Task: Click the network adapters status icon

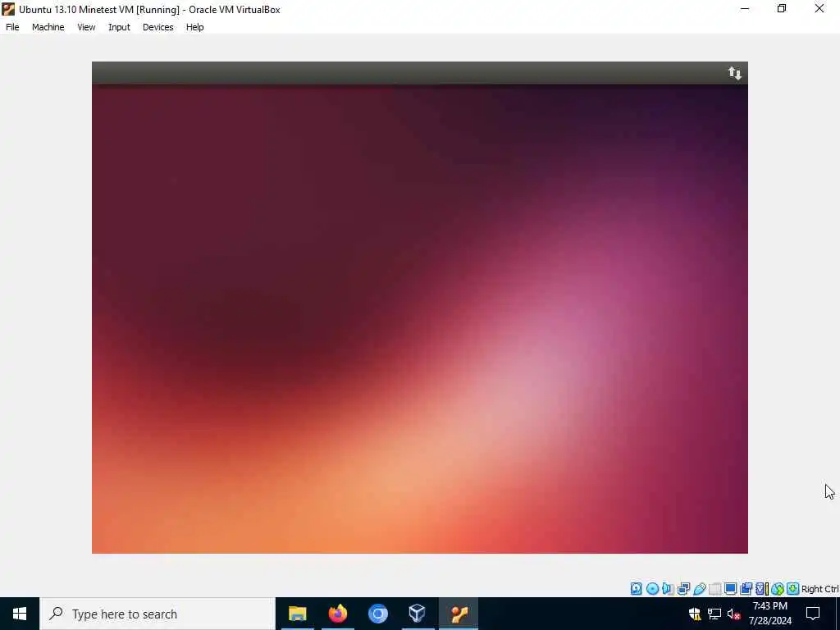Action: point(683,589)
